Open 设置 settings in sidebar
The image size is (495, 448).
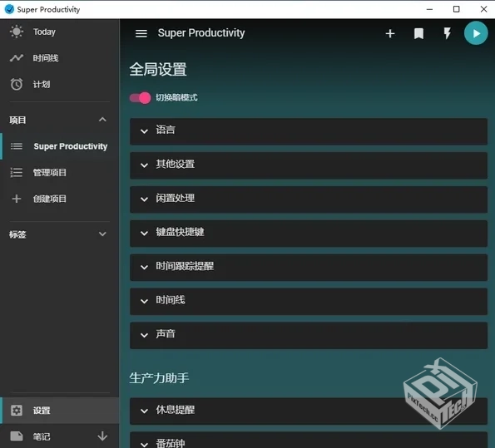click(x=59, y=411)
